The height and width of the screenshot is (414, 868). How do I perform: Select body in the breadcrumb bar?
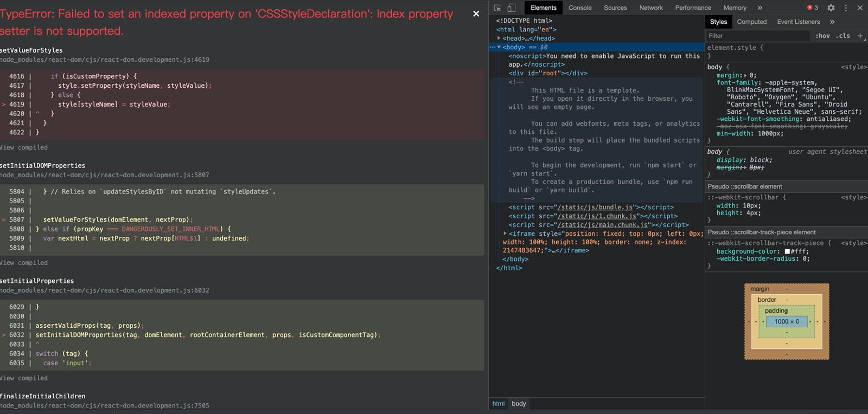[x=519, y=404]
